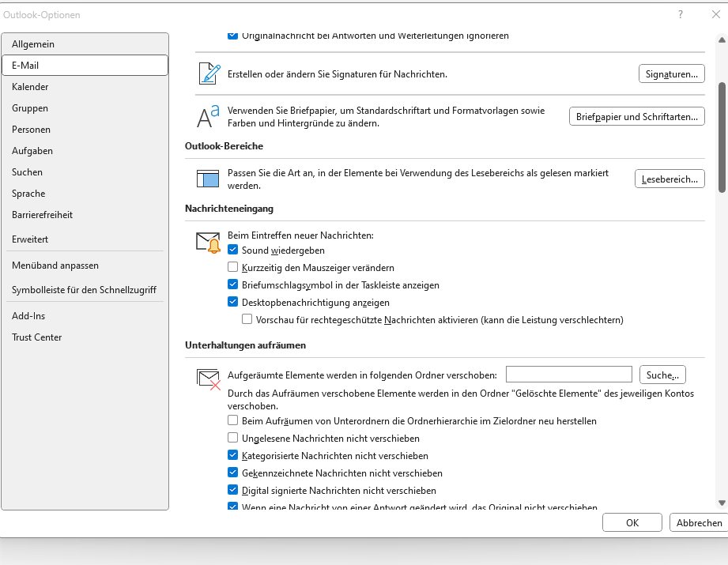The height and width of the screenshot is (565, 728).
Task: Toggle Originalnachricht bei Antworten ignorieren checkbox
Action: point(232,36)
